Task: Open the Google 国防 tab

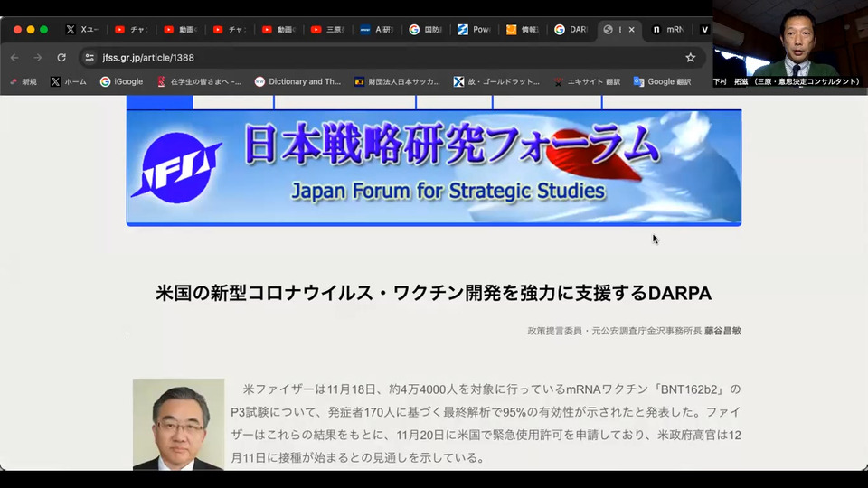Action: point(426,29)
